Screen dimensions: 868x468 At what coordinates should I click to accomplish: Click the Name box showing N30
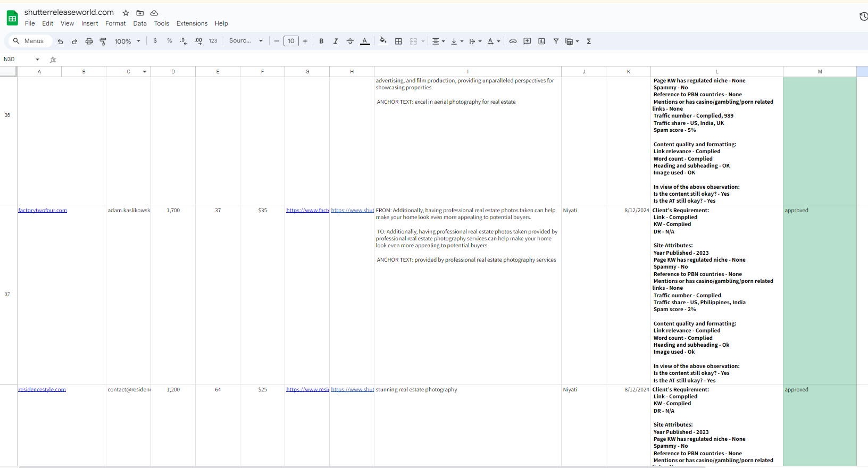click(18, 59)
